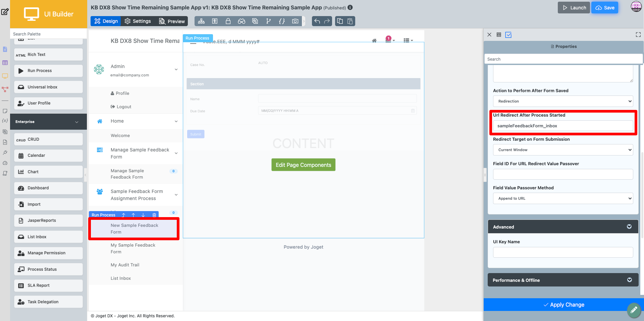Click the Field ID For URL Redirect Value Passover field

pos(563,174)
